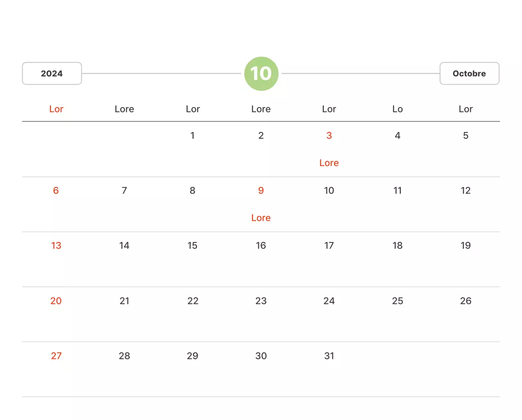Select day 22 in the calendar

click(193, 301)
